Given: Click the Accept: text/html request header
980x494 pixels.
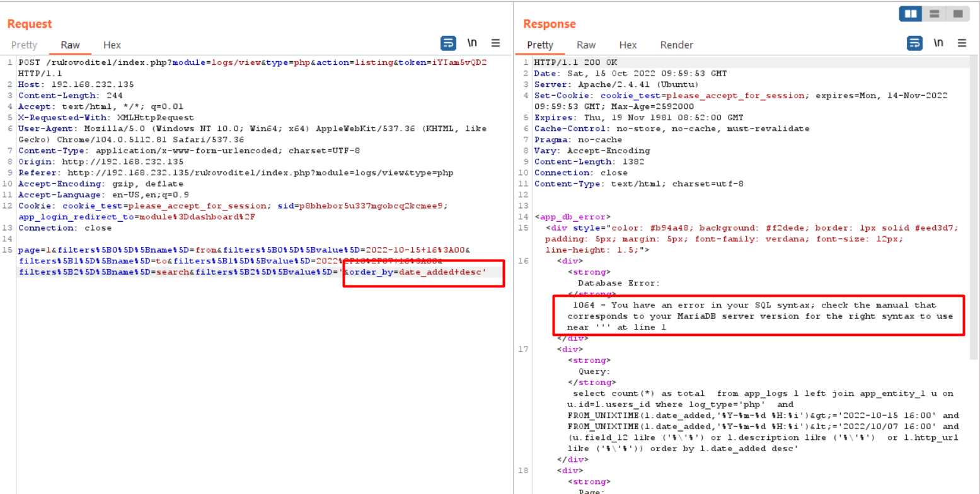Looking at the screenshot, I should (101, 106).
